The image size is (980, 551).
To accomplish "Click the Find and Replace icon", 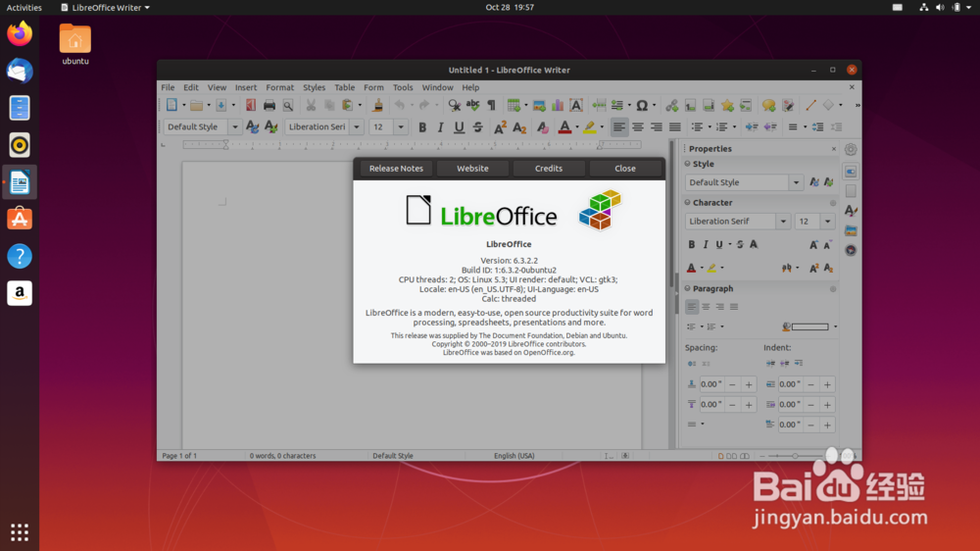I will pos(455,106).
